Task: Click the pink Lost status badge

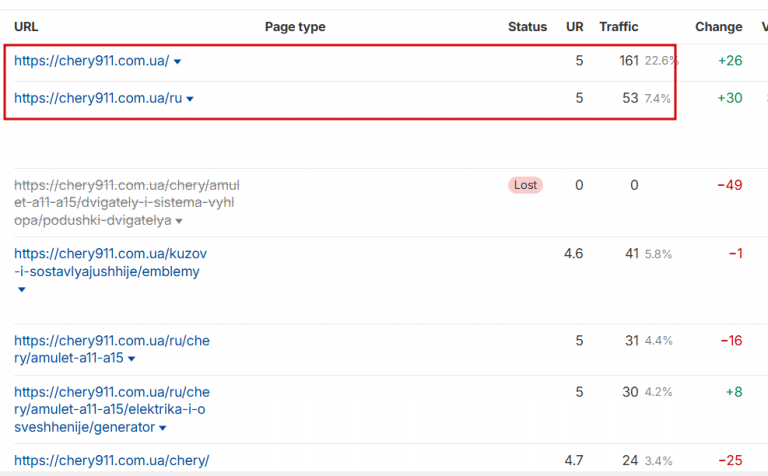Action: [525, 185]
